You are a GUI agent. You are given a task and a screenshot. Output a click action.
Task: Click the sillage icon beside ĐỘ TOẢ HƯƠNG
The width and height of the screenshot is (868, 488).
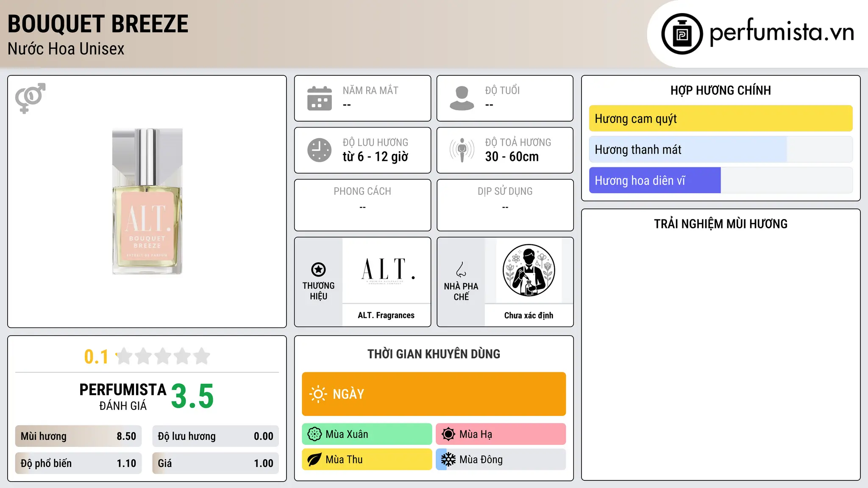tap(462, 150)
